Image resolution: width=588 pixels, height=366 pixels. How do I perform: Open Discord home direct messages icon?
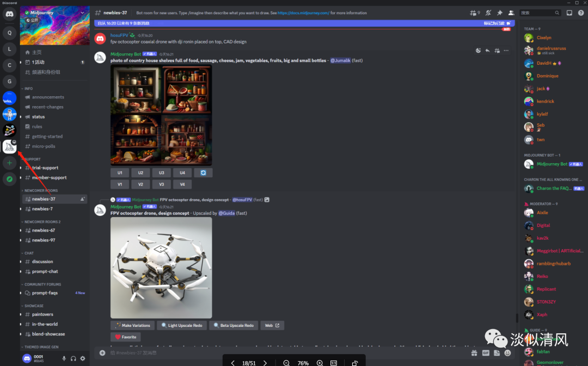[x=9, y=15]
